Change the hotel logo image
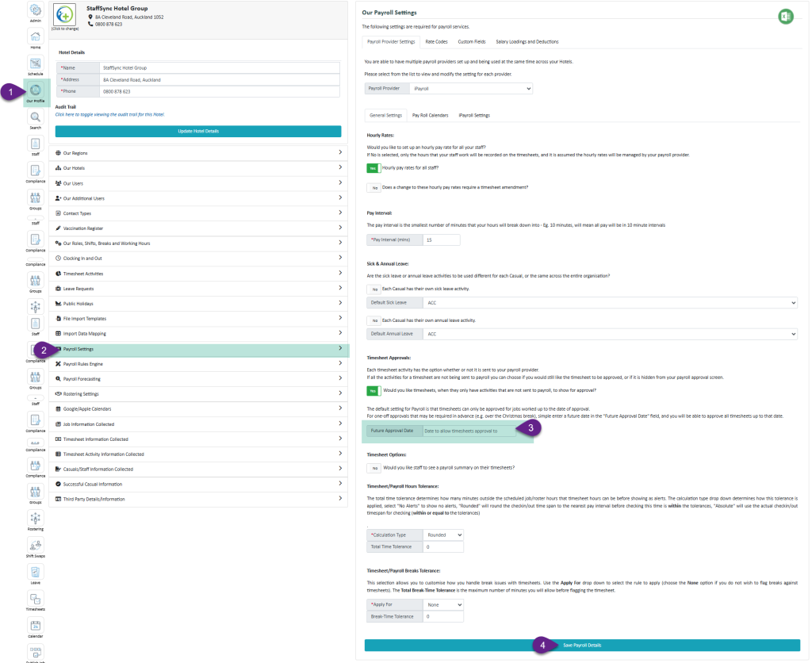Viewport: 812px width, 663px height. [x=65, y=15]
